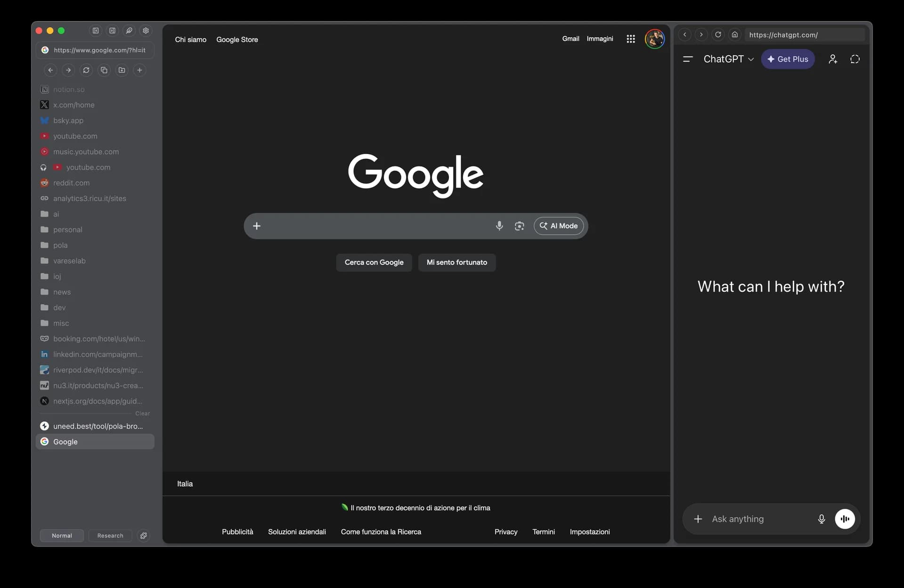The width and height of the screenshot is (904, 588).
Task: Expand the personal folder in sidebar
Action: tap(67, 229)
